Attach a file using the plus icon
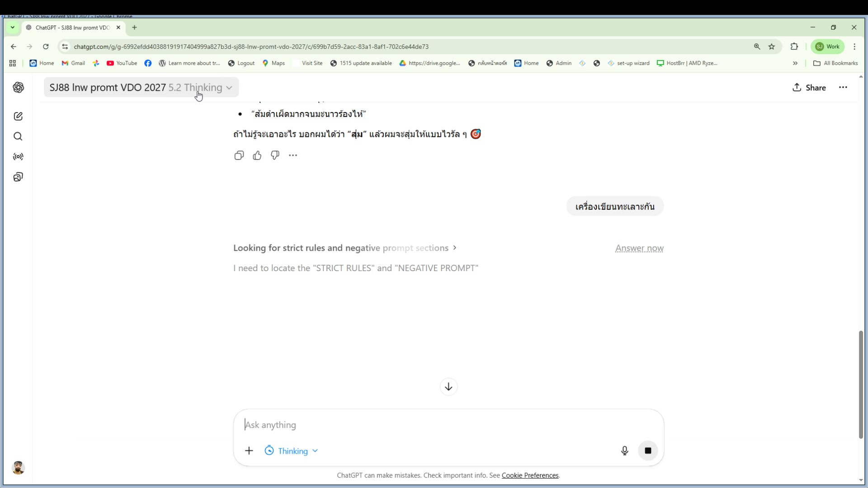 (249, 450)
